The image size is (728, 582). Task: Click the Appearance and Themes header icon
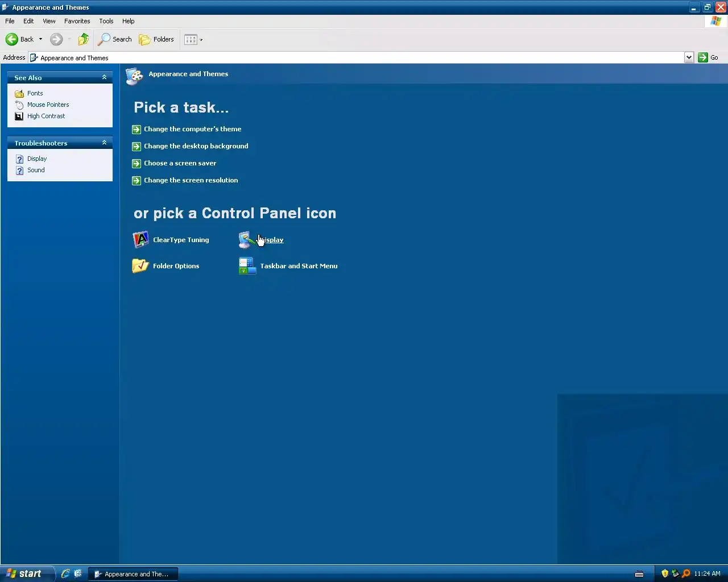[x=135, y=76]
